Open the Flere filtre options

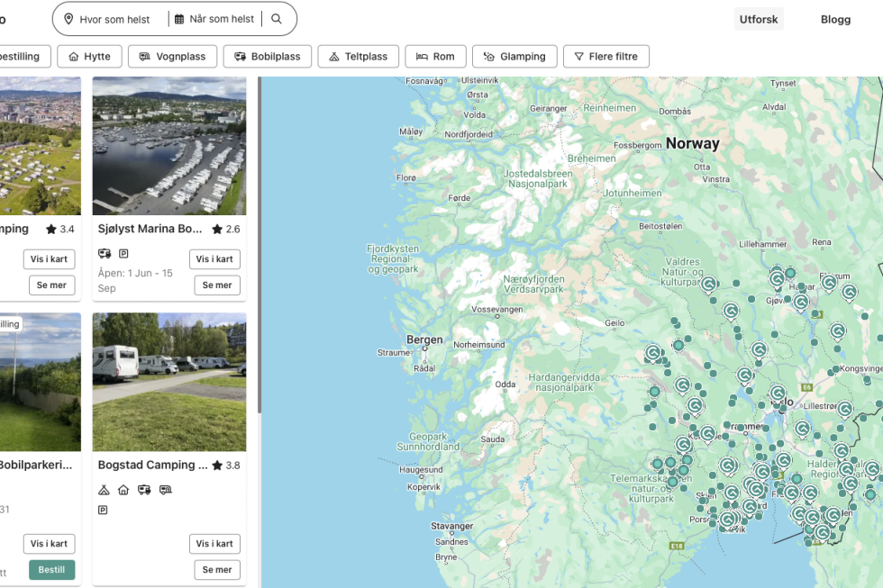605,56
